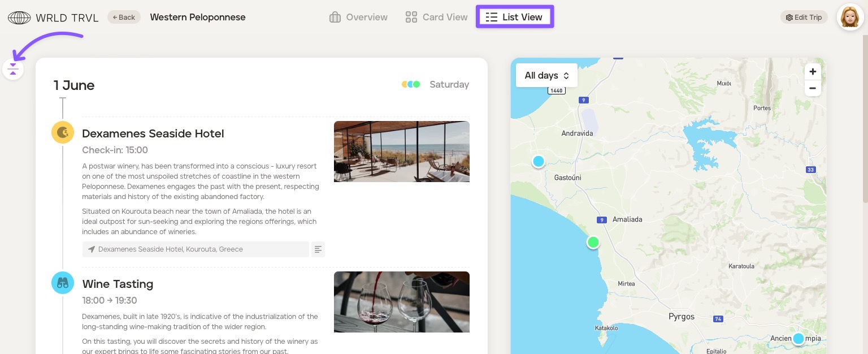Select the List View tab
Image resolution: width=868 pixels, height=354 pixels.
(x=515, y=17)
